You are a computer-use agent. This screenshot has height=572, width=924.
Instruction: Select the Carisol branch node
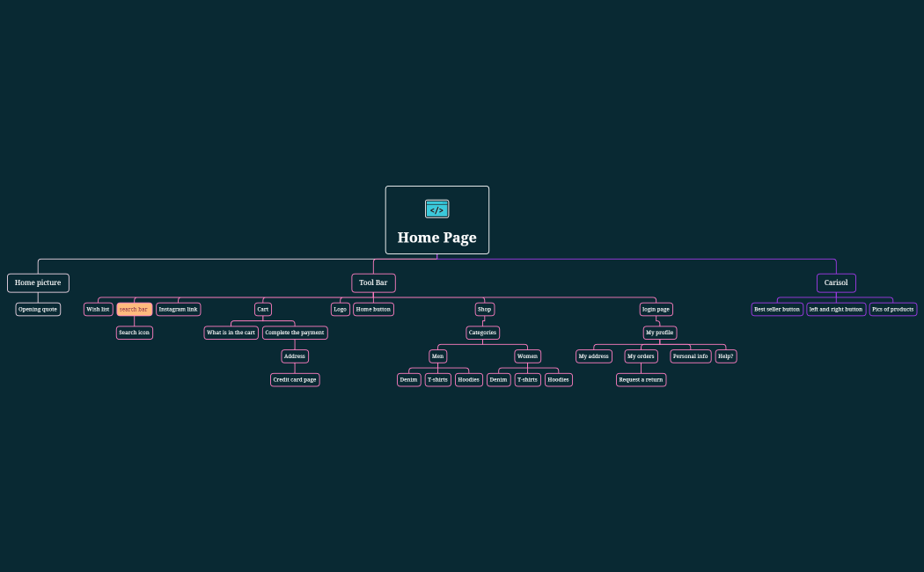point(836,282)
